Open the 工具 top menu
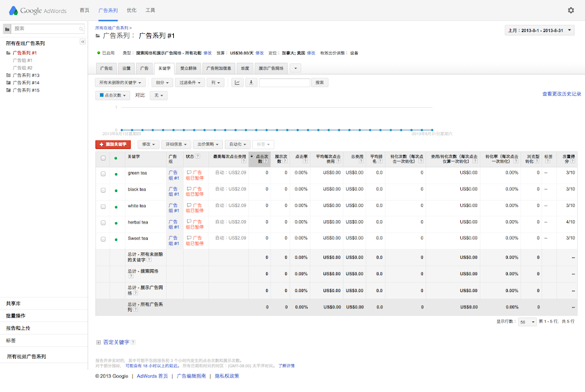This screenshot has width=585, height=392. coord(150,10)
